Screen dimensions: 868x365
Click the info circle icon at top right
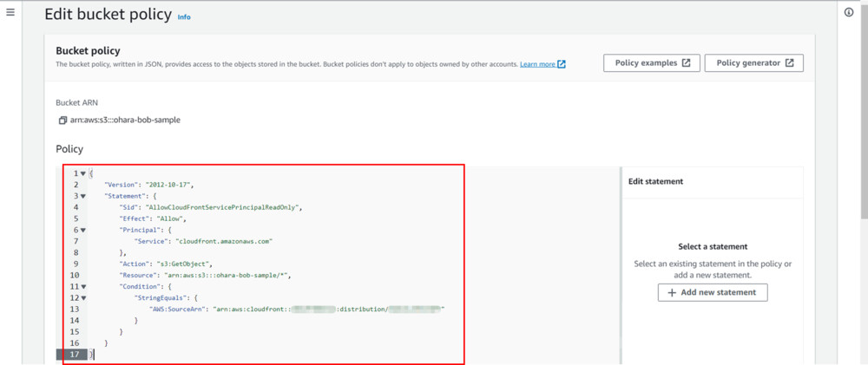(849, 13)
